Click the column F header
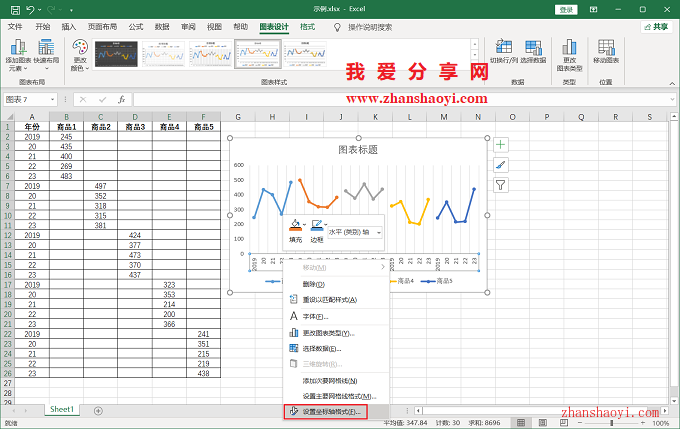The width and height of the screenshot is (680, 429). [x=203, y=117]
